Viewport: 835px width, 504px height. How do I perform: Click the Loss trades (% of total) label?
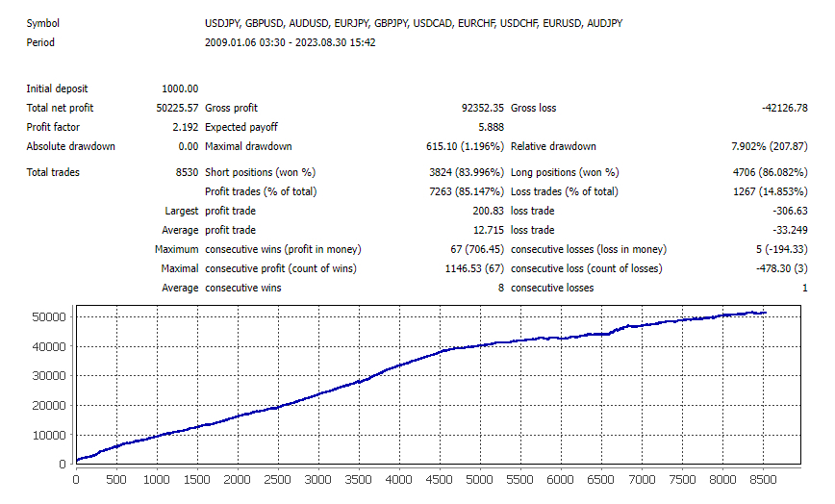565,191
